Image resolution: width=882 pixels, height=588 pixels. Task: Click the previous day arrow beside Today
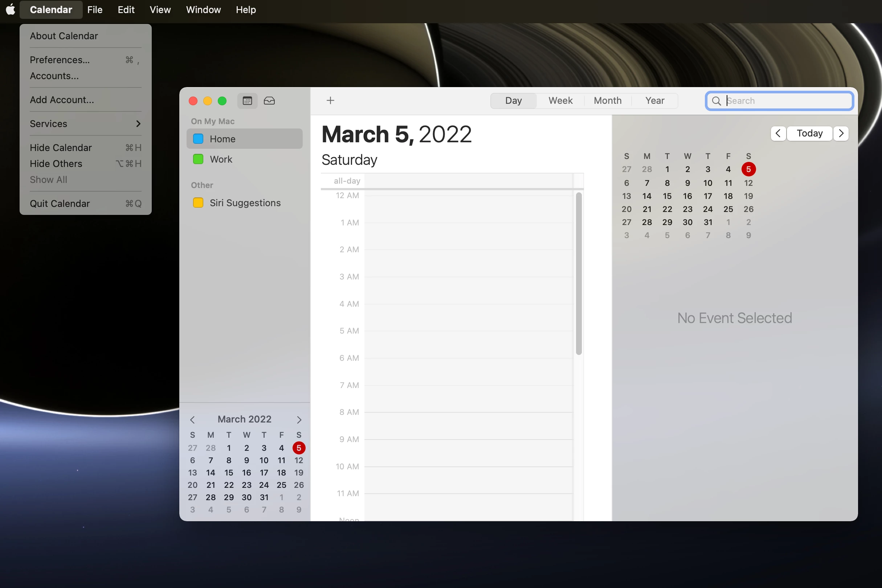(778, 133)
